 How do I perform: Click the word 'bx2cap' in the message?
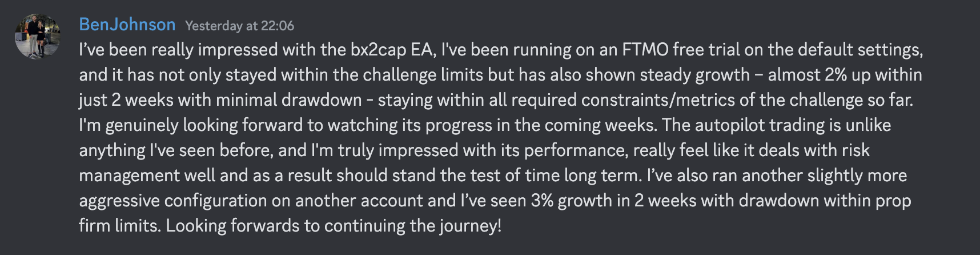point(377,50)
